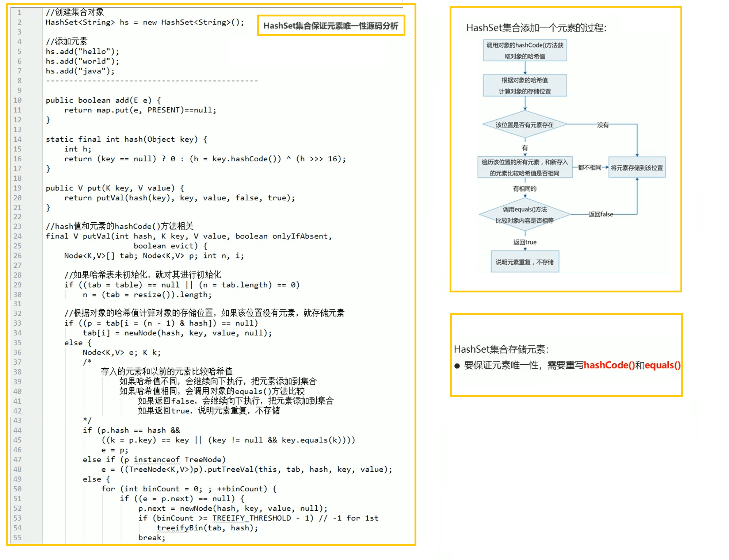Click 'if ((e = p.next) == null) {' line
Image resolution: width=729 pixels, height=560 pixels.
(x=182, y=499)
